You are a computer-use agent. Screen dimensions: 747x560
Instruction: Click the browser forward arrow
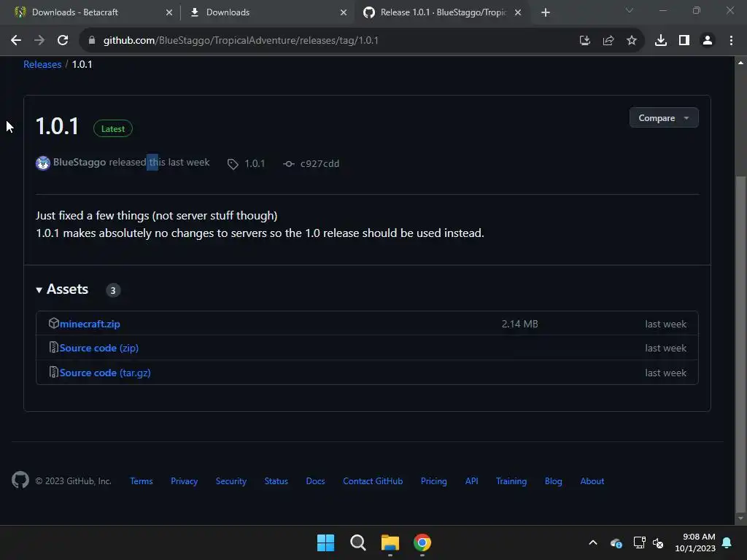tap(39, 41)
